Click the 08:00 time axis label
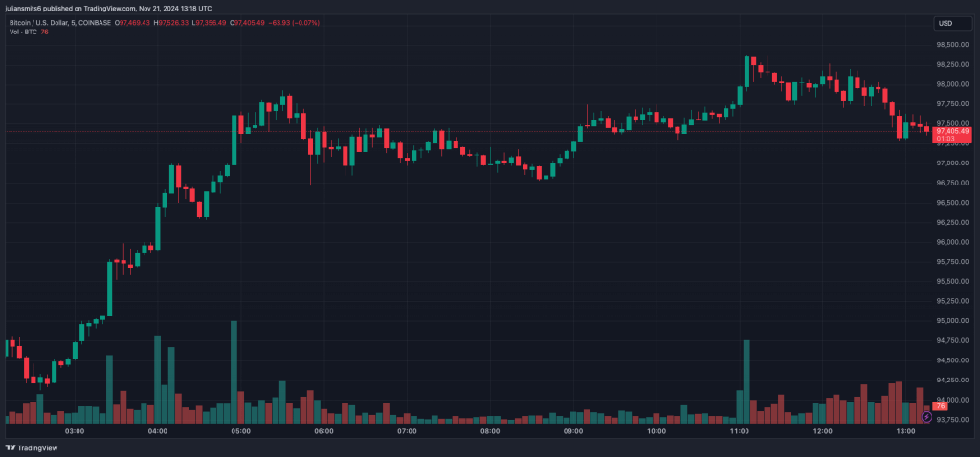 [x=490, y=431]
